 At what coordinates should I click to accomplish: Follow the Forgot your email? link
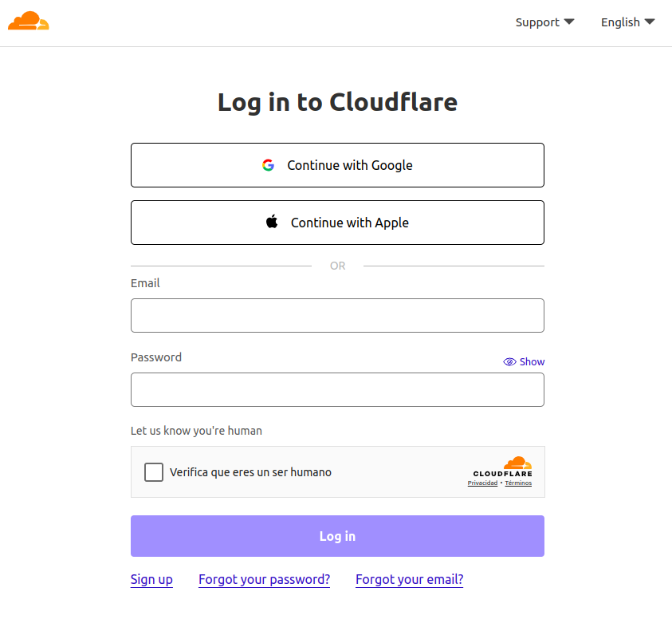tap(409, 580)
